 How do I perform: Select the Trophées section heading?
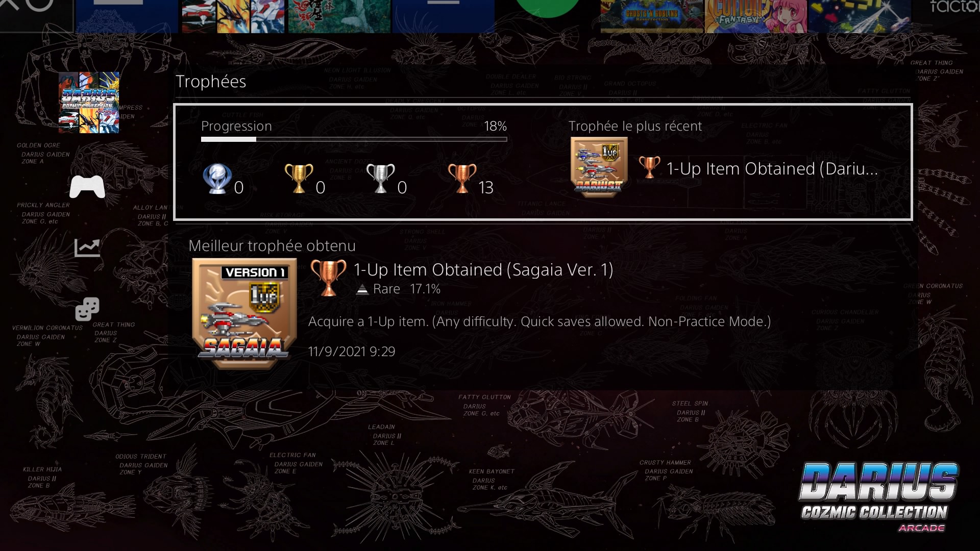tap(211, 82)
